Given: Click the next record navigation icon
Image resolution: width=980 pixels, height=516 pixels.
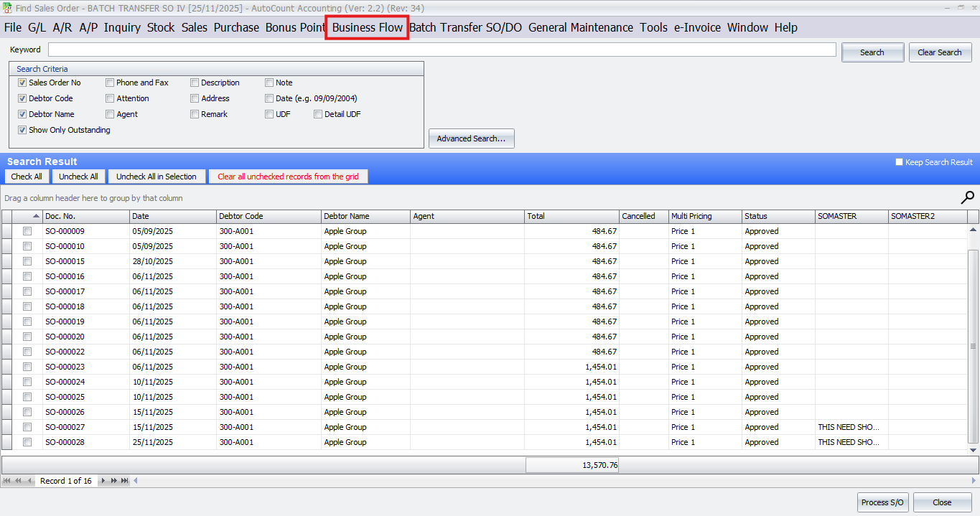Looking at the screenshot, I should 103,480.
